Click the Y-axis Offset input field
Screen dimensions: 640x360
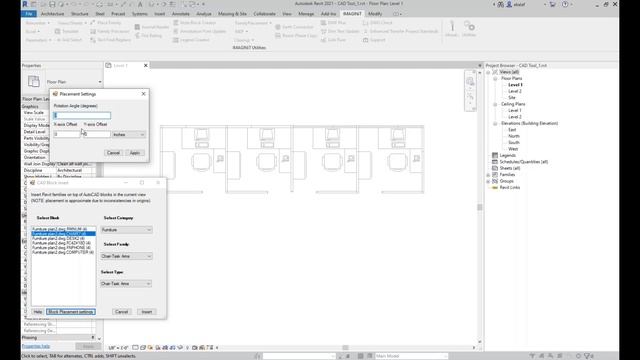(x=97, y=134)
